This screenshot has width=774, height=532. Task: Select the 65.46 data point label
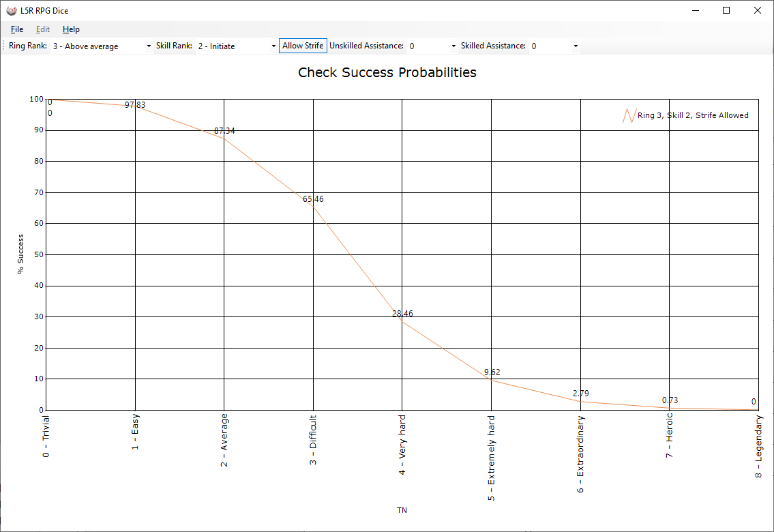(x=313, y=199)
